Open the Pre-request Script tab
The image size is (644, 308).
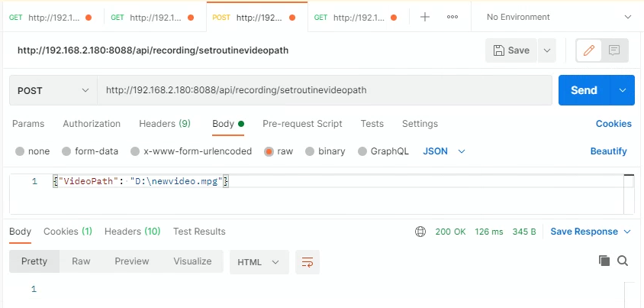click(x=302, y=124)
